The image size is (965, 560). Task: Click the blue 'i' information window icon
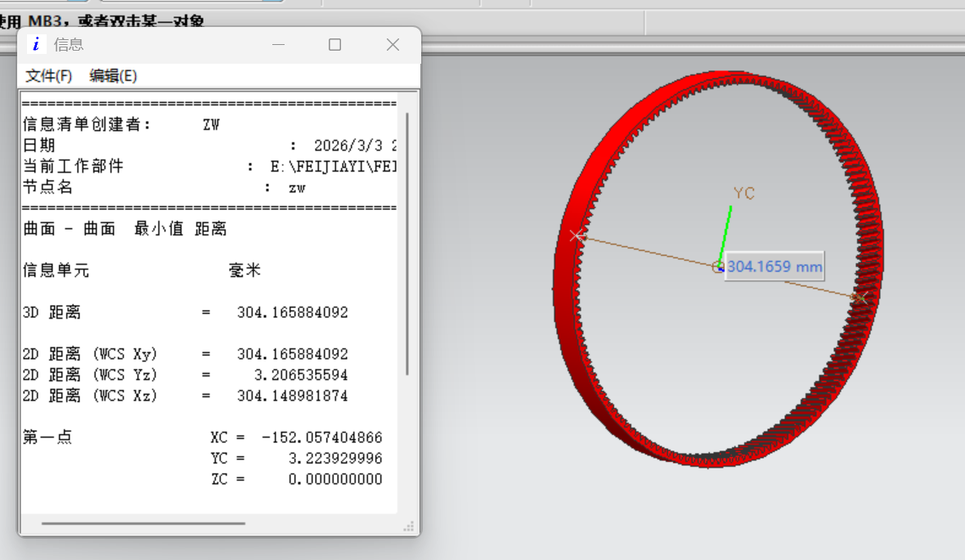pos(35,45)
